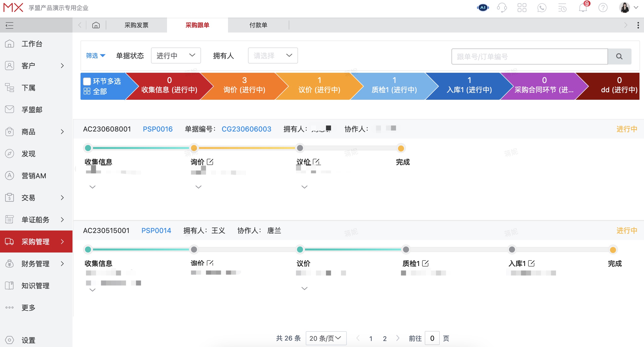Screen dimensions: 644x347
Task: Click the 议价 progress node on AC230608001
Action: 300,148
